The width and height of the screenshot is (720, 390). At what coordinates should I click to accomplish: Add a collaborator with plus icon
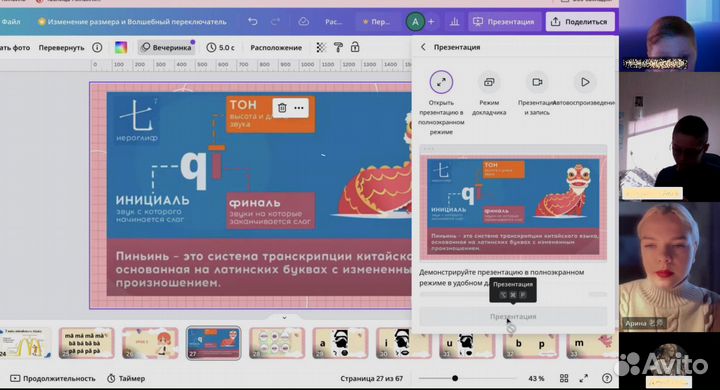(431, 22)
